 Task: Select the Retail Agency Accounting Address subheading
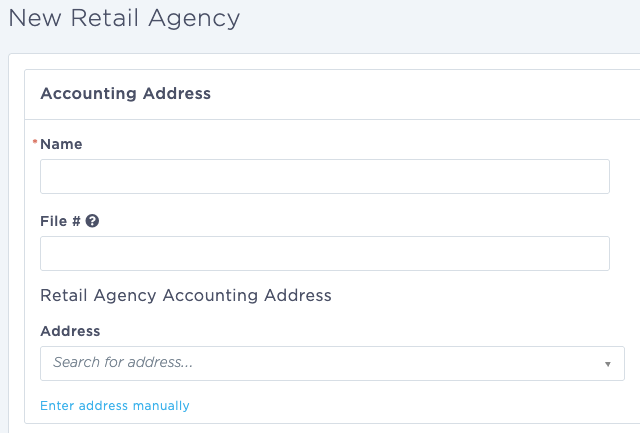tap(186, 295)
